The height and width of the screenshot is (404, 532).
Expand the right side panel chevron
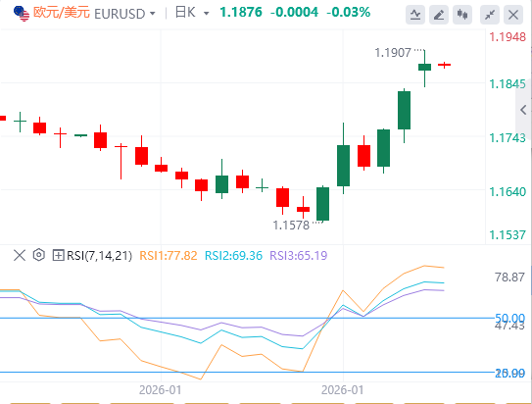pos(523,110)
